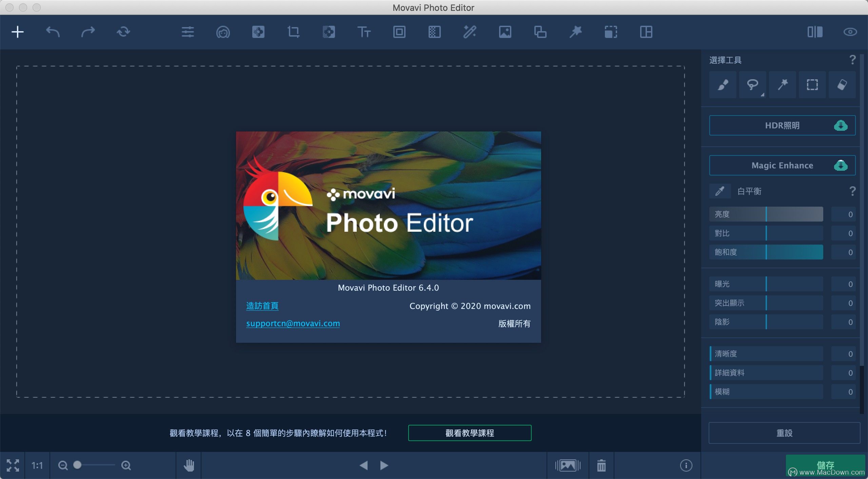The image size is (868, 479).
Task: Undo the last action with the undo arrow
Action: click(53, 32)
